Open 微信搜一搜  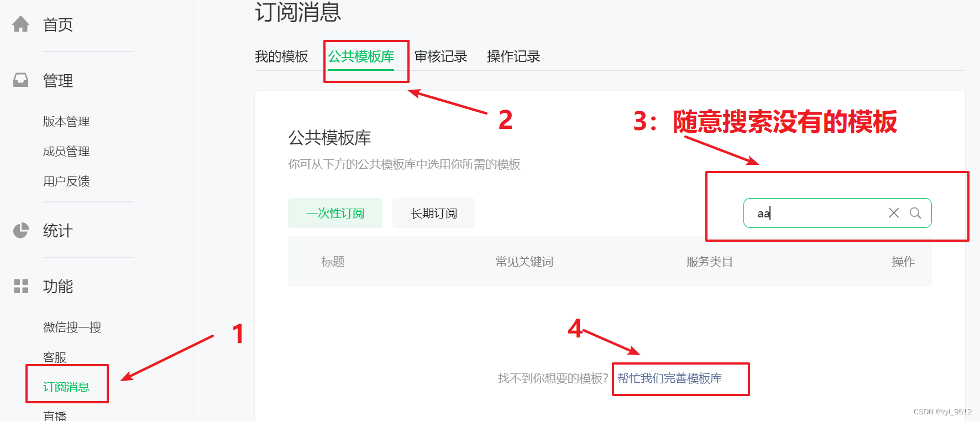72,328
